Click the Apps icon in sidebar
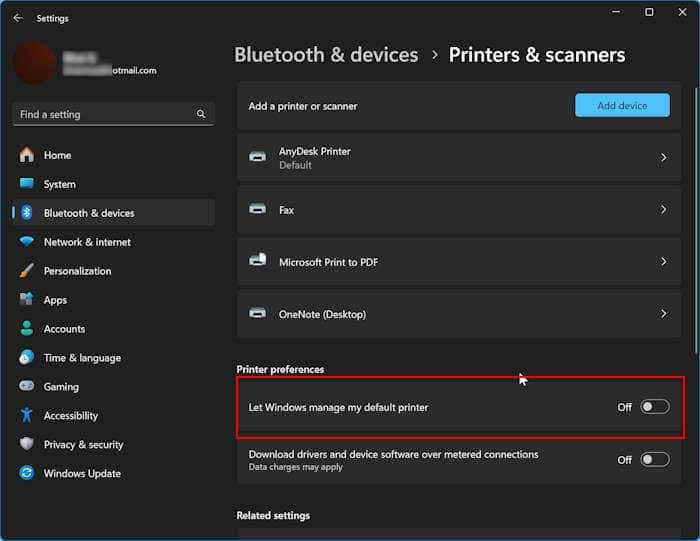Screen dimensions: 700x541 point(27,299)
